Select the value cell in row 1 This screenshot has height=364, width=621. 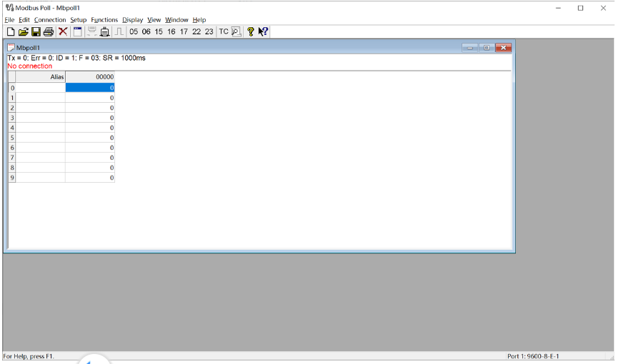click(x=90, y=98)
